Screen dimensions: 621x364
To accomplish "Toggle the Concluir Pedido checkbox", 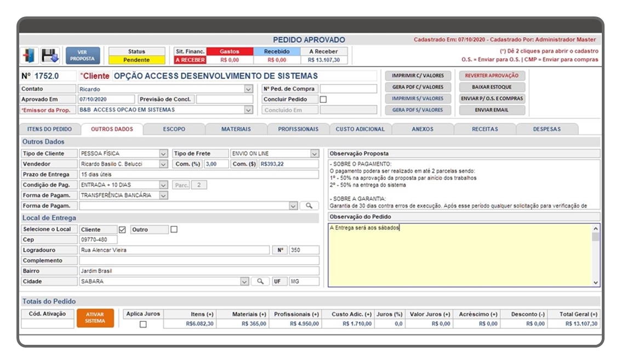I will coord(323,99).
